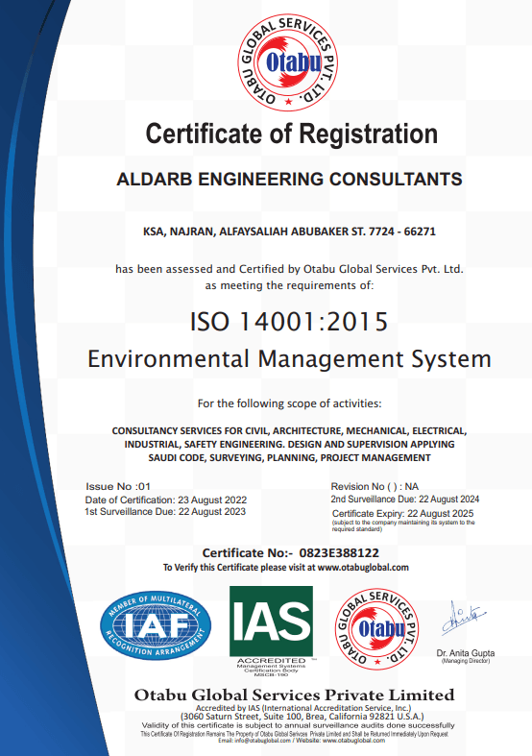Click the Otabu Global Services logo at top

[x=288, y=62]
